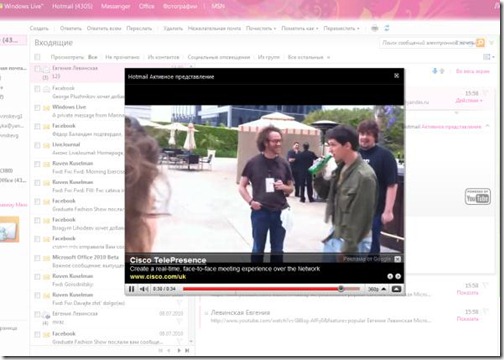Image resolution: width=504 pixels, height=360 pixels.
Task: Go to the previous page of messages
Action: pos(169,350)
